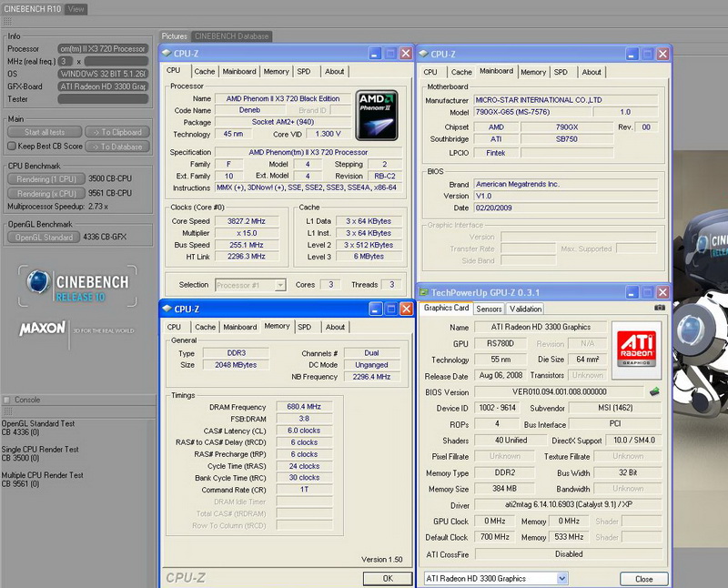Toggle the Console panel box
This screenshot has width=728, height=588.
pyautogui.click(x=7, y=400)
